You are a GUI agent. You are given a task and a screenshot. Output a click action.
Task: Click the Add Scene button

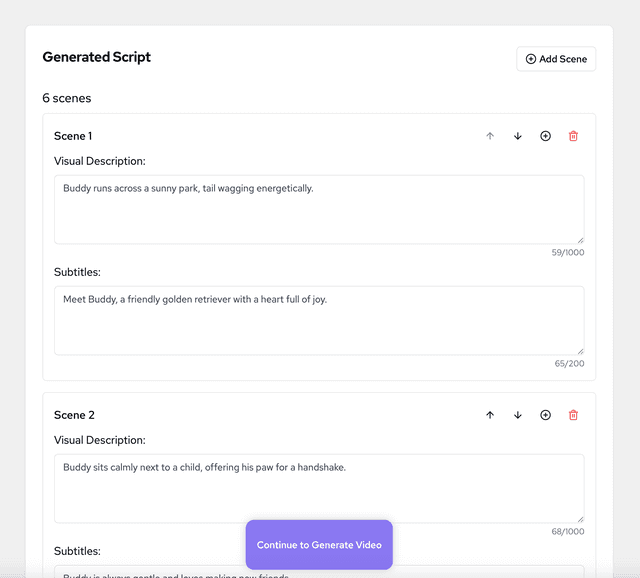[556, 59]
